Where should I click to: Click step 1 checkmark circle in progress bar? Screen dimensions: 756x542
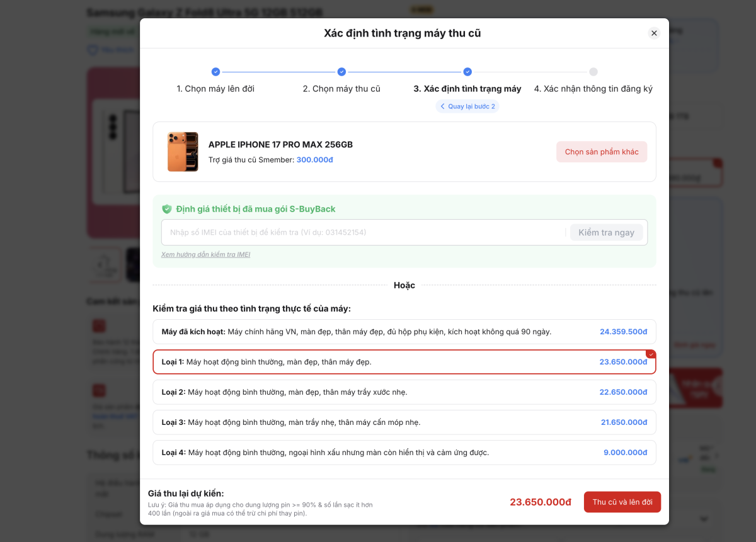tap(215, 72)
